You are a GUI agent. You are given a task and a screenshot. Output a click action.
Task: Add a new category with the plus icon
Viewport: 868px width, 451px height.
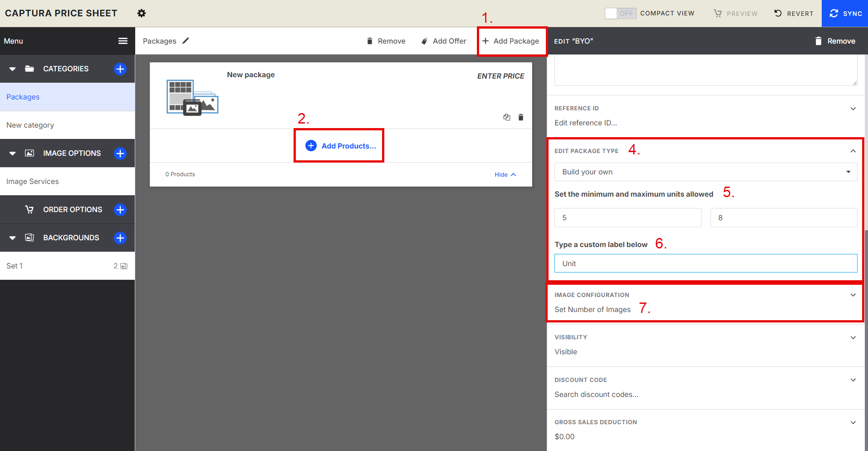click(120, 69)
